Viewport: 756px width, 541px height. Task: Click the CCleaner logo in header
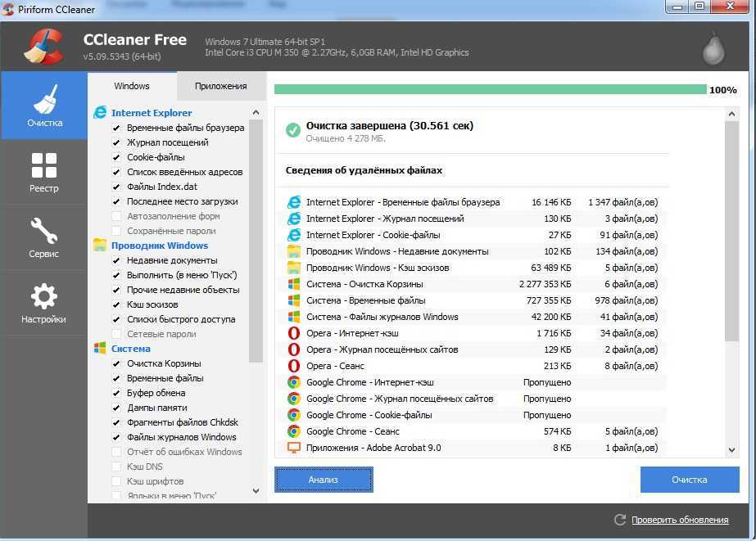(44, 47)
